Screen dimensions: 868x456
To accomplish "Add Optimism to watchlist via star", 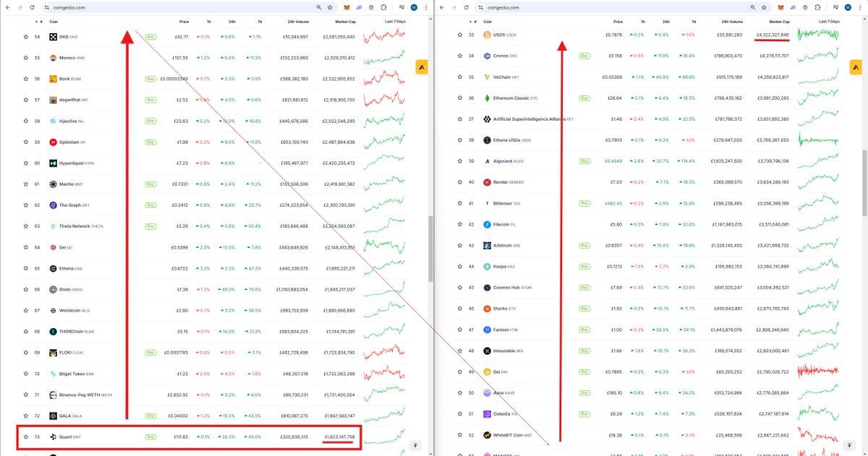I will pos(25,142).
